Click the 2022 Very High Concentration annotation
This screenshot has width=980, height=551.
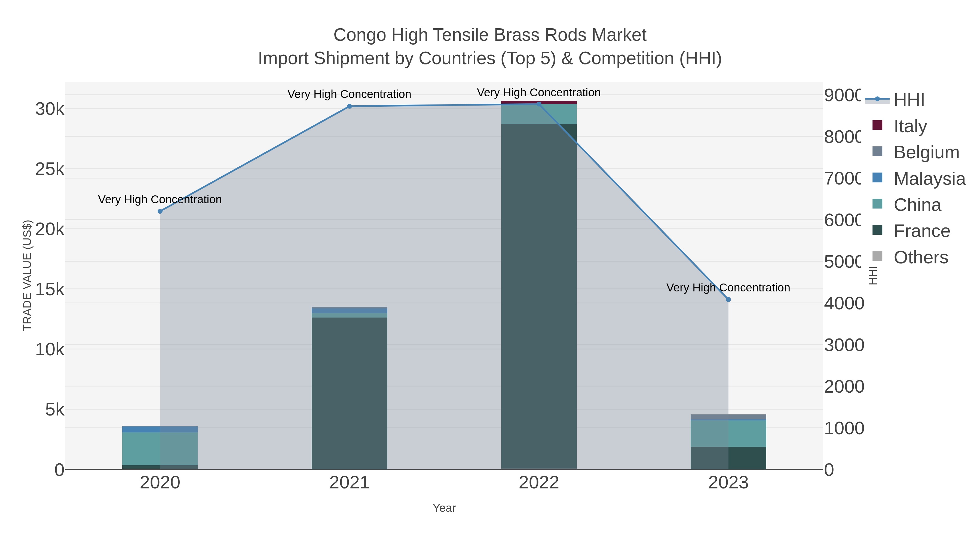[x=539, y=93]
